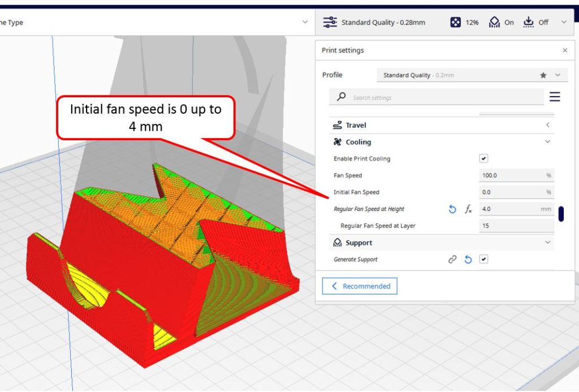This screenshot has height=392, width=579.
Task: Uncheck the Generate Support checkbox
Action: [483, 260]
